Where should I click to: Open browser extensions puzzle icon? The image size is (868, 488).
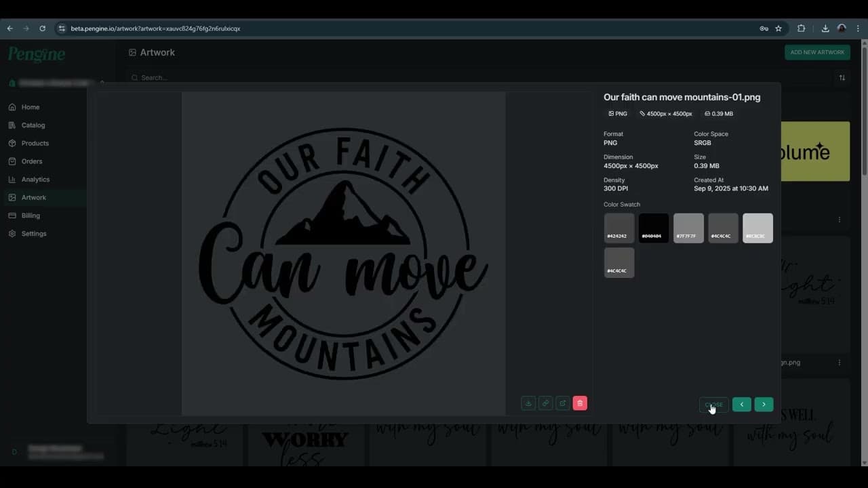click(801, 28)
